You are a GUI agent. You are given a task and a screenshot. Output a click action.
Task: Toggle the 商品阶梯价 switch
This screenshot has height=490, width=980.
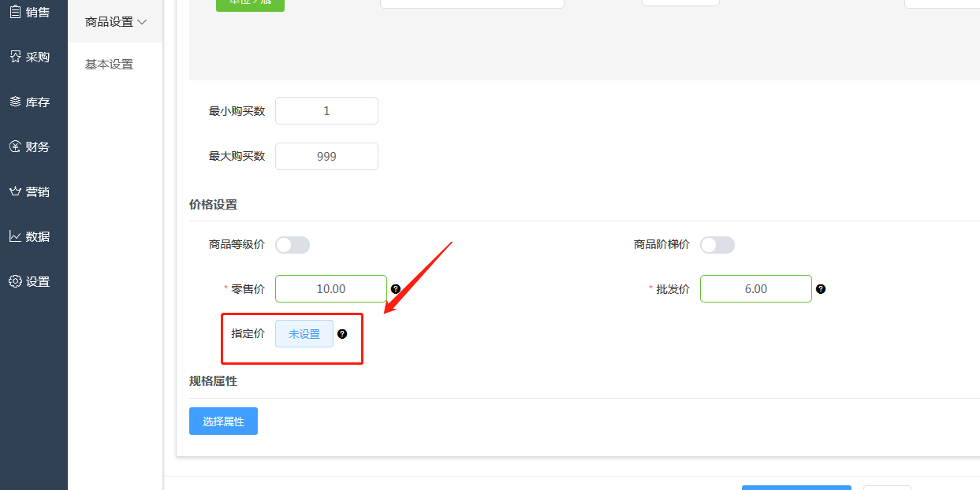click(717, 245)
